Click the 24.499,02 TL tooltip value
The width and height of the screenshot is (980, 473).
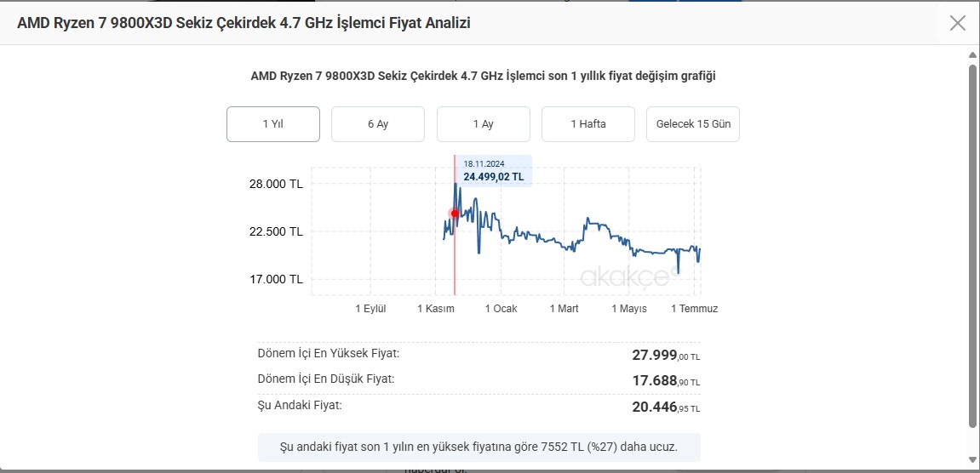494,177
